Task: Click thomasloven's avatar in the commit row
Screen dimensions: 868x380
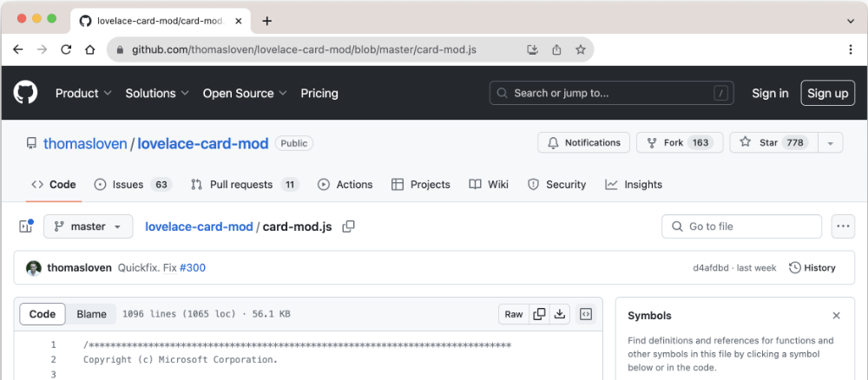Action: click(x=34, y=268)
